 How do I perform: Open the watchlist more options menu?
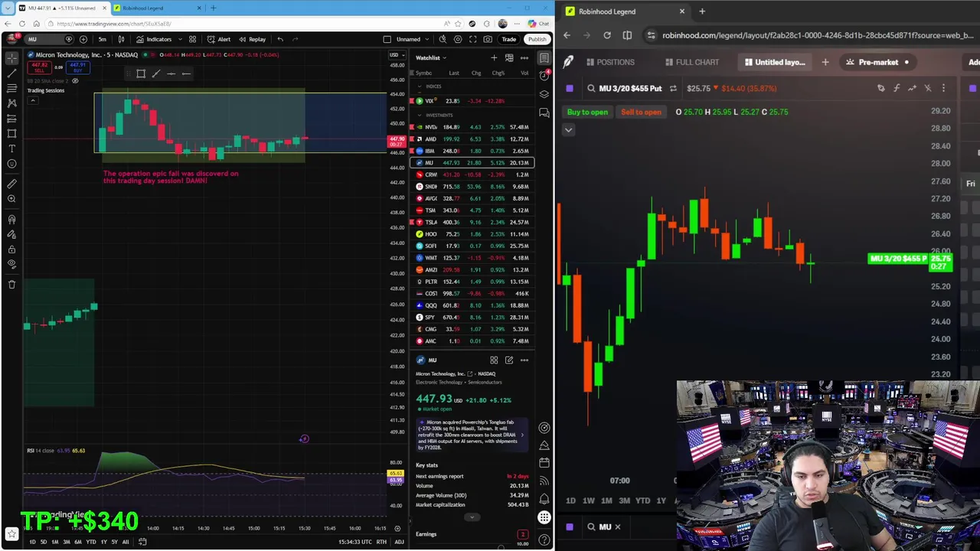524,57
